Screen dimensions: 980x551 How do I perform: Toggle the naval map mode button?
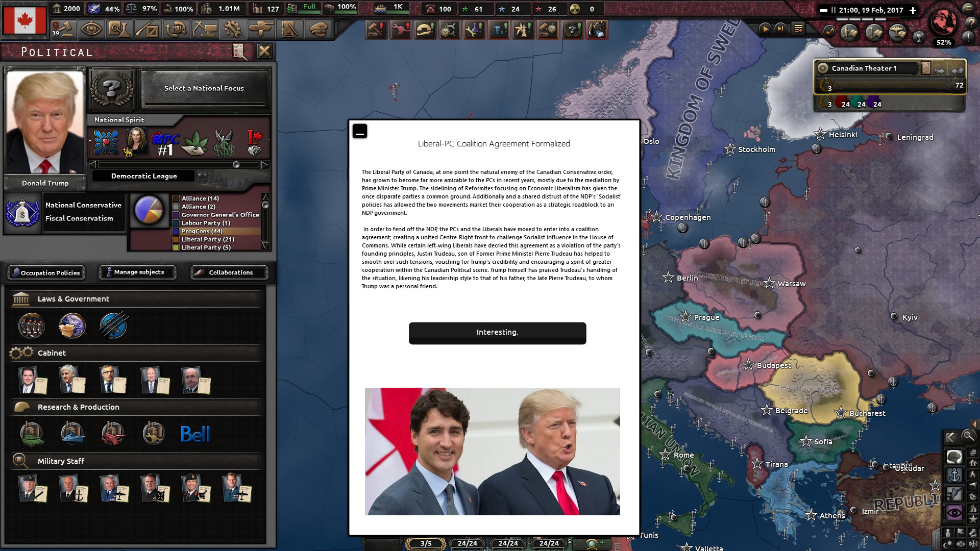coord(954,475)
